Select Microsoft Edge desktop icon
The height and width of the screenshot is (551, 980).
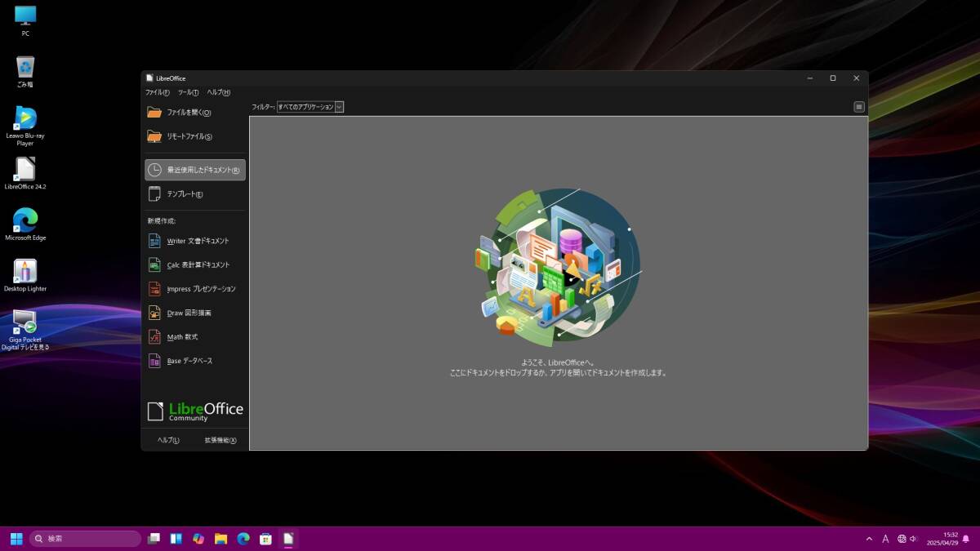[25, 224]
